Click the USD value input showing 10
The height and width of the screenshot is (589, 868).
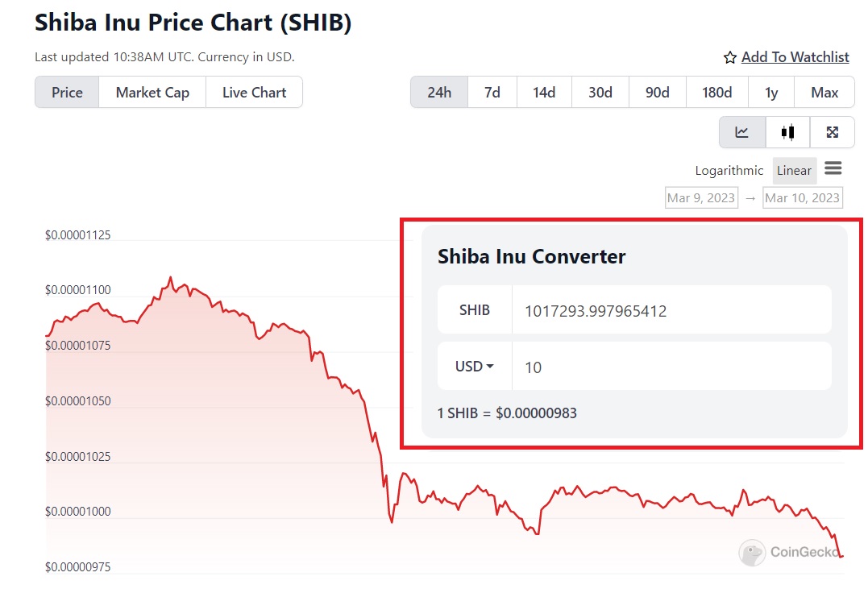click(x=671, y=365)
